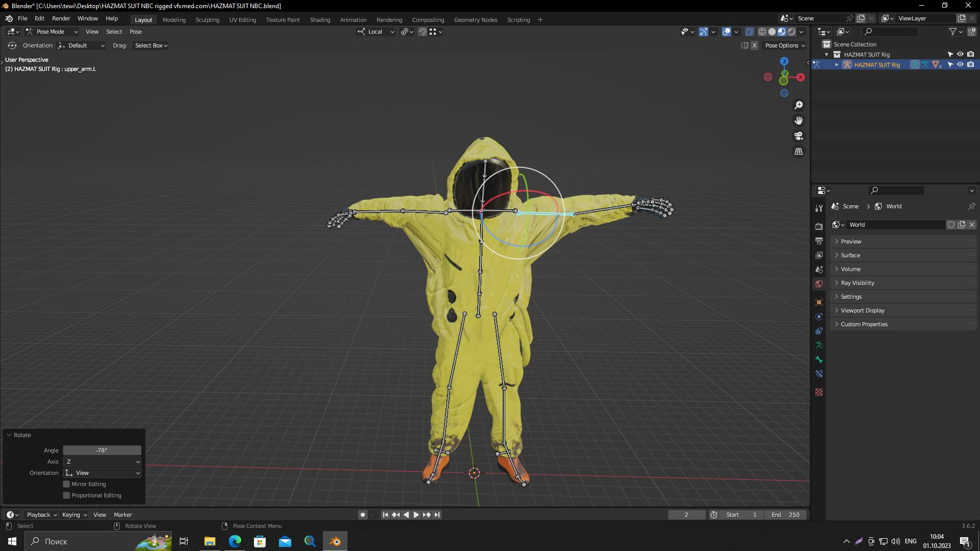980x551 pixels.
Task: Hide HAZMAT SUIT Rig collection in viewport
Action: (960, 54)
